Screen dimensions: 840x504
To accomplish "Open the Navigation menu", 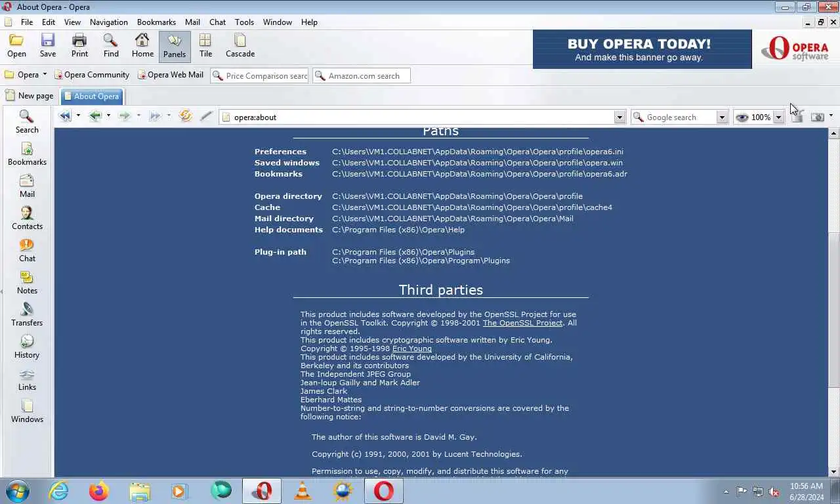I will pyautogui.click(x=109, y=22).
